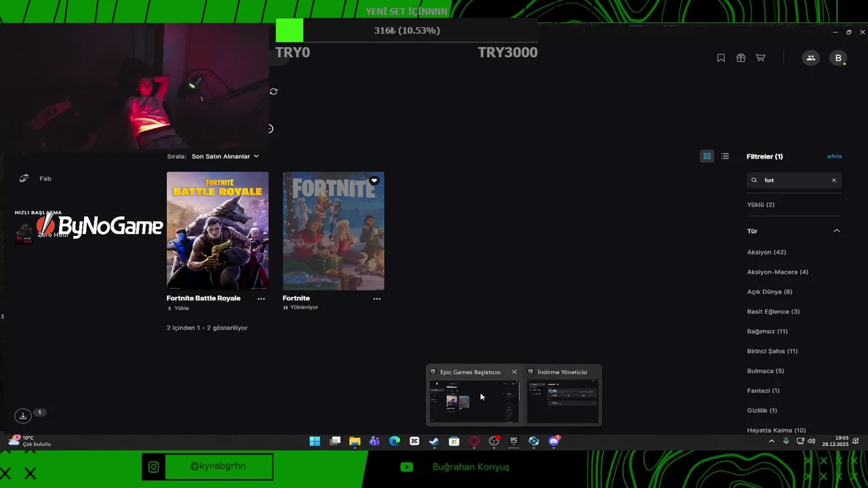
Task: Toggle the Bulmaca (5) filter
Action: click(766, 371)
